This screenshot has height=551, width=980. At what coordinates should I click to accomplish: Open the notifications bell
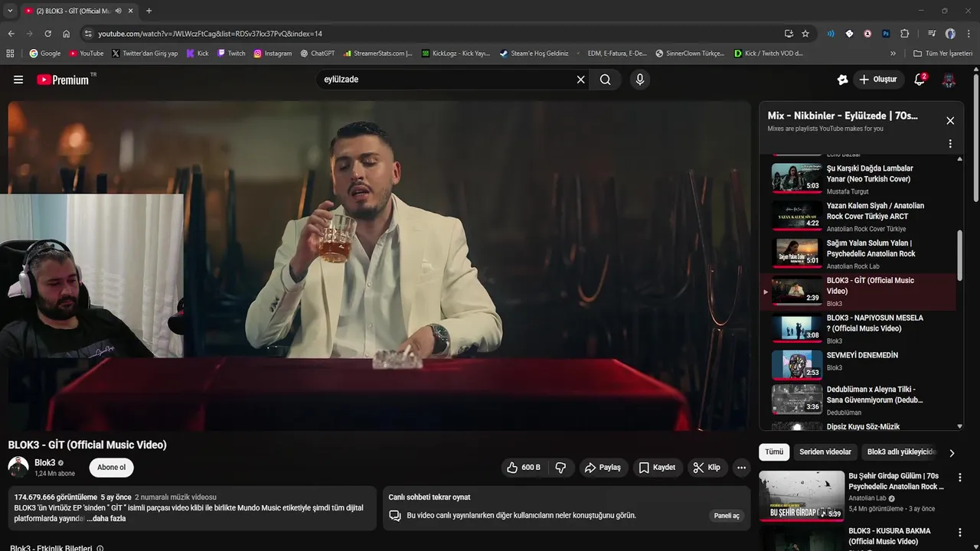tap(920, 80)
